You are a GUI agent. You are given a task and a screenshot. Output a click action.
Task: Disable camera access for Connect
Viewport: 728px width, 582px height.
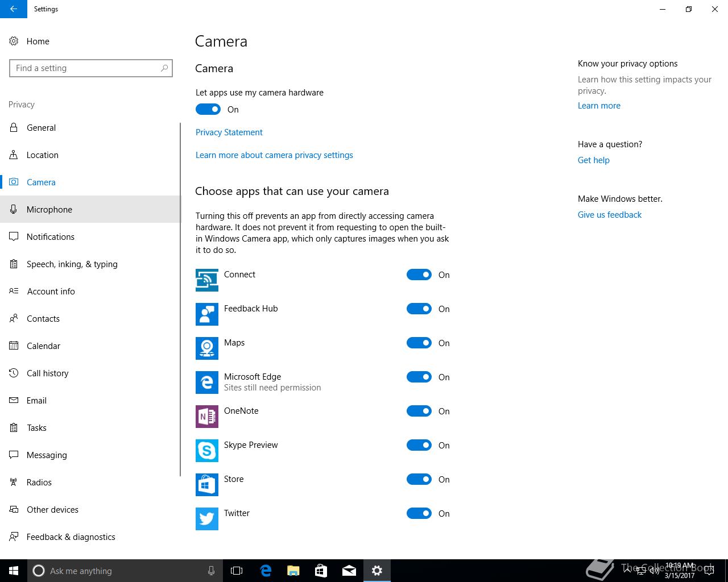[x=419, y=275]
